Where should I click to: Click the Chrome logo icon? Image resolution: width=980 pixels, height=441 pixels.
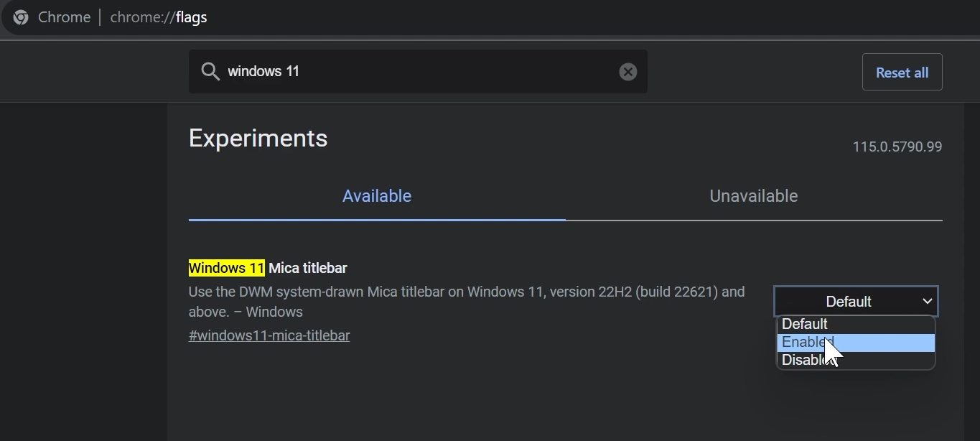coord(20,17)
